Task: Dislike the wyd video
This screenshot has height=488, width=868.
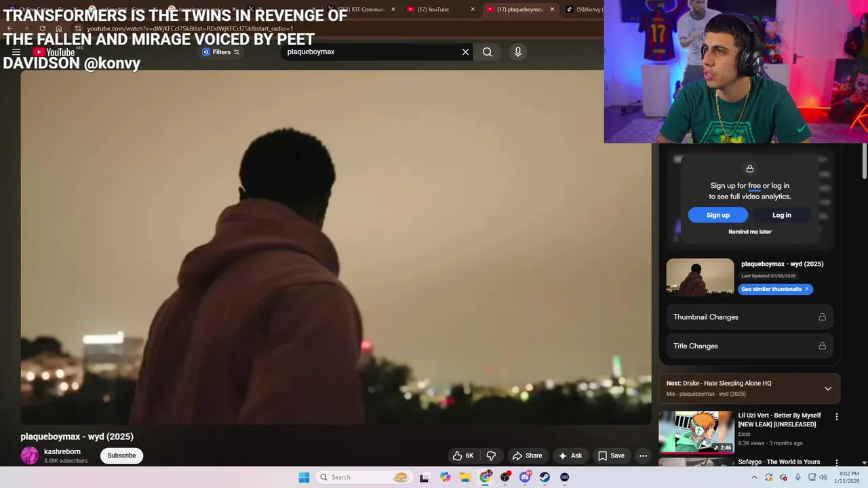Action: click(491, 455)
